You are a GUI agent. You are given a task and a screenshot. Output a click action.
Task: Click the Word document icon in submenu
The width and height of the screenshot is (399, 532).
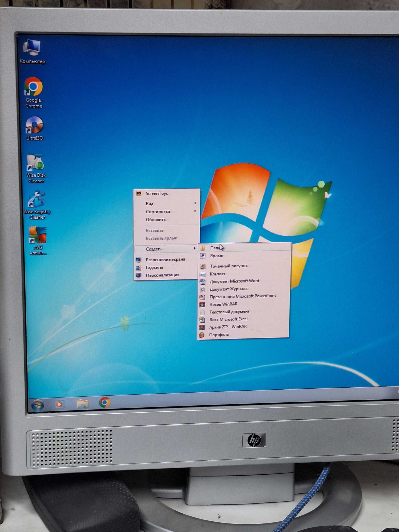point(202,282)
